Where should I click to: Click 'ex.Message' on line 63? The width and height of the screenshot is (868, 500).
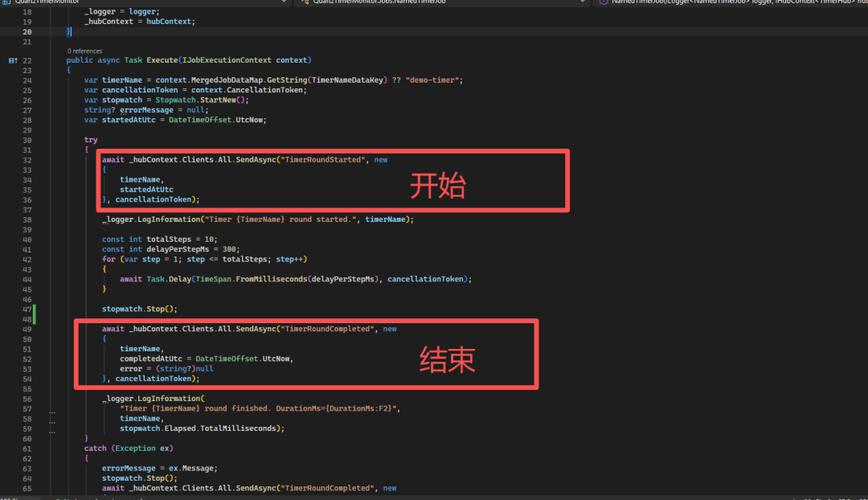pos(191,468)
